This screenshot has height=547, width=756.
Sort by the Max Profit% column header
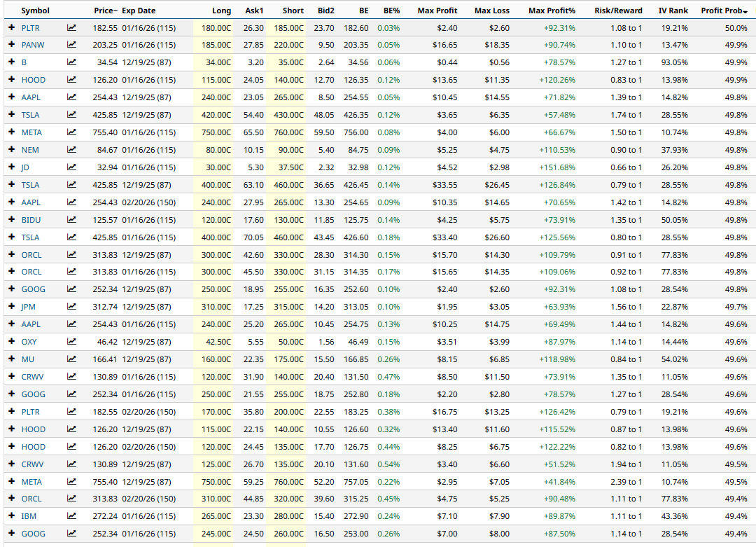[x=552, y=11]
